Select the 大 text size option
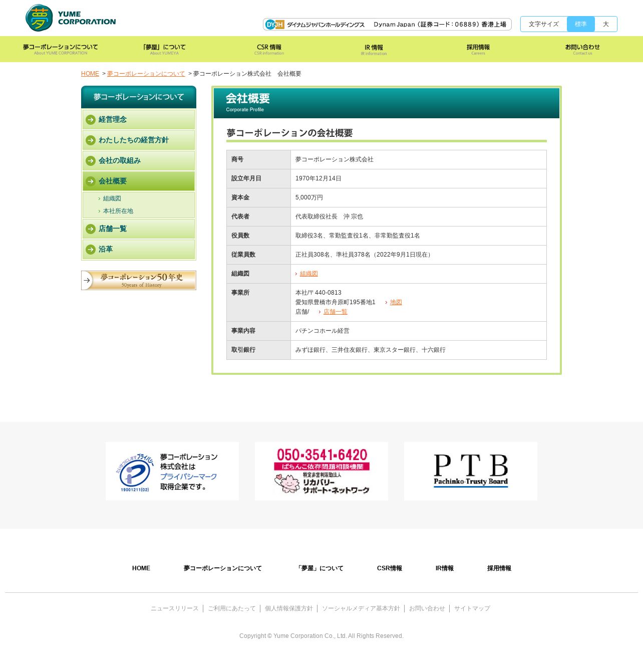The image size is (643, 672). click(x=606, y=24)
